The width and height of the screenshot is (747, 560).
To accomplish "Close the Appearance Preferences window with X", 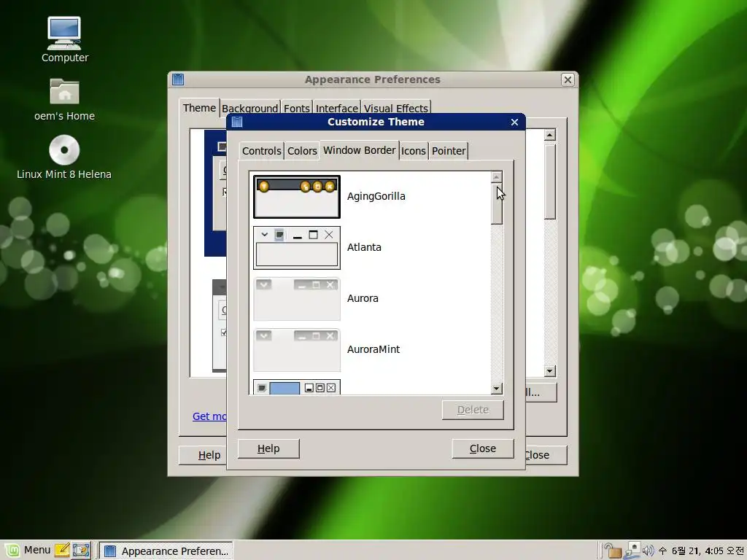I will [x=568, y=79].
